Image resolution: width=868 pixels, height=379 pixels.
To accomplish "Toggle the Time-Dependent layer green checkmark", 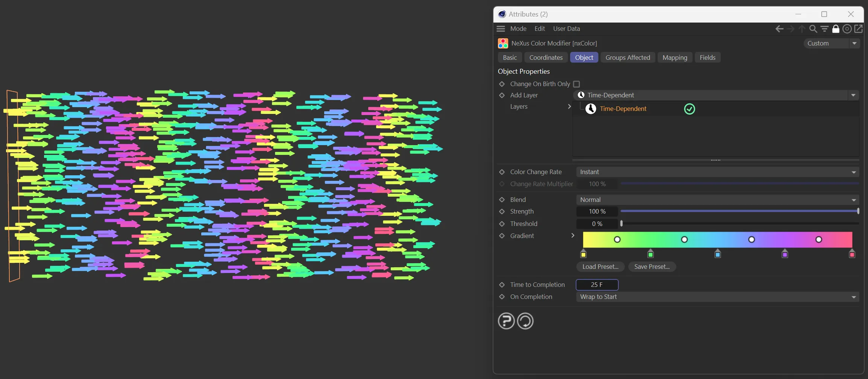I will point(689,109).
